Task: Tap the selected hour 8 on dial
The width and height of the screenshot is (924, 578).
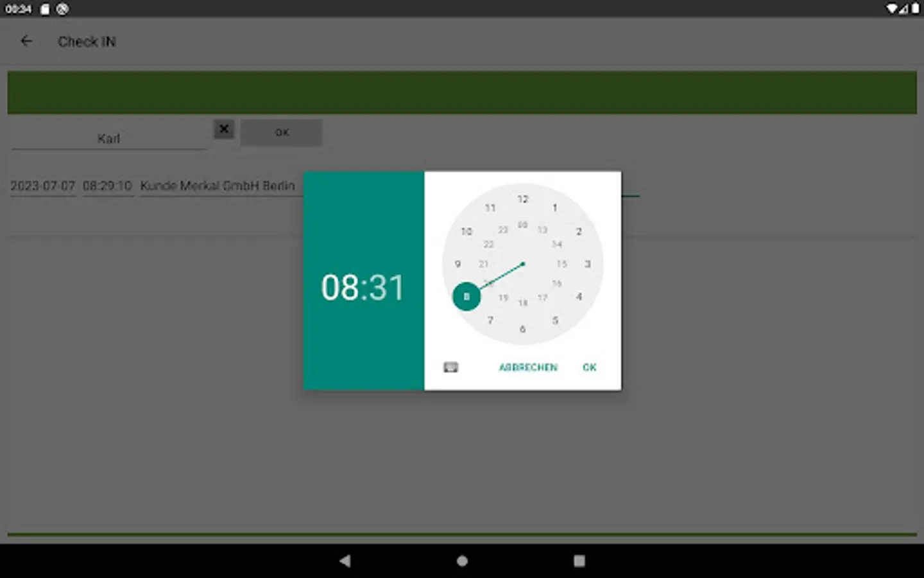Action: click(x=466, y=296)
